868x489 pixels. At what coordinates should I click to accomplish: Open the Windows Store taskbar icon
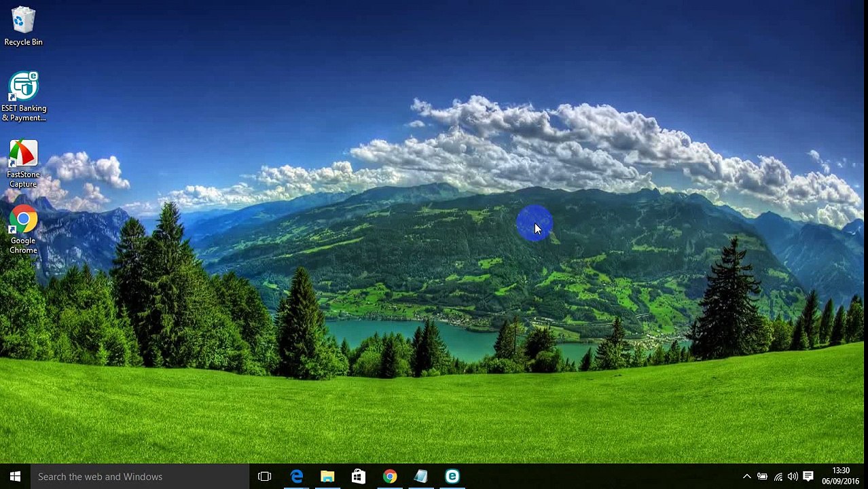(x=359, y=477)
